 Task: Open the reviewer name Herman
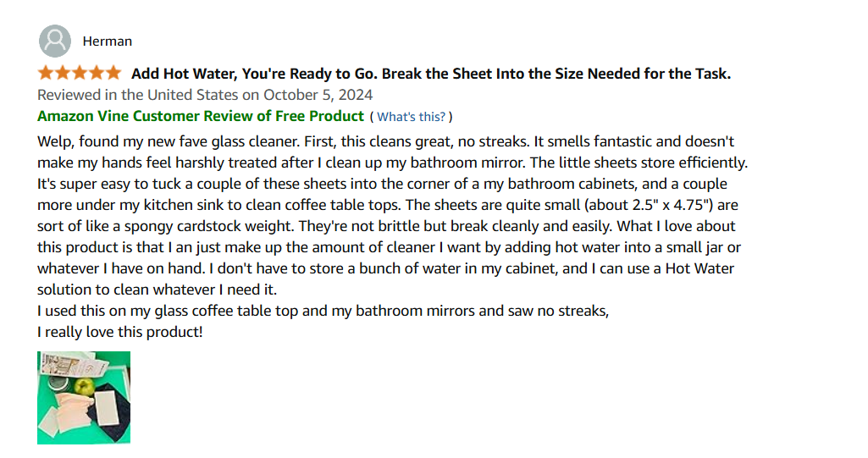pos(108,41)
